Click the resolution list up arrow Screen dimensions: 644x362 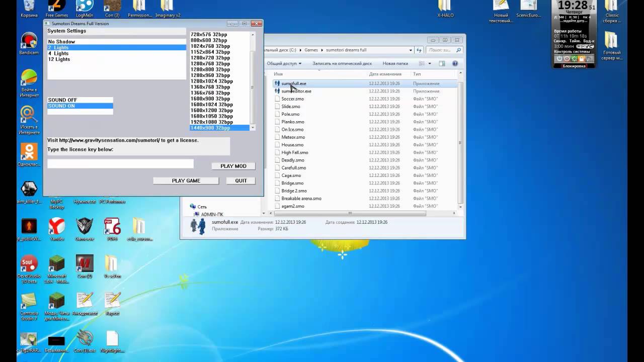pos(253,35)
